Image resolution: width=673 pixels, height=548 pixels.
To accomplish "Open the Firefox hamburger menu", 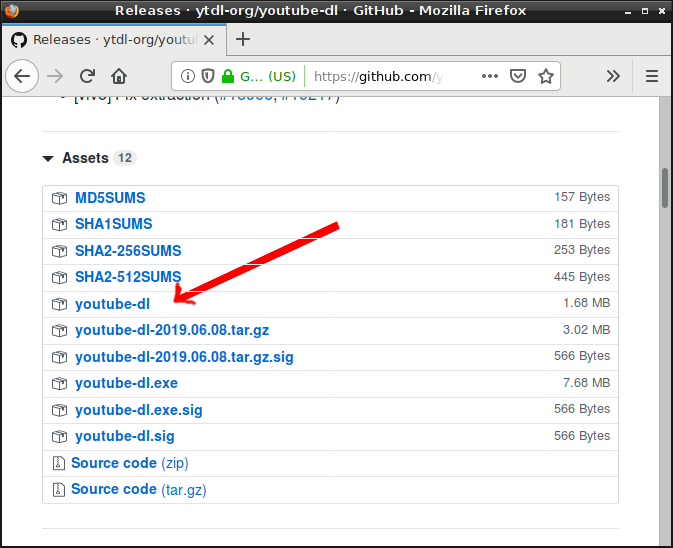I will tap(652, 76).
